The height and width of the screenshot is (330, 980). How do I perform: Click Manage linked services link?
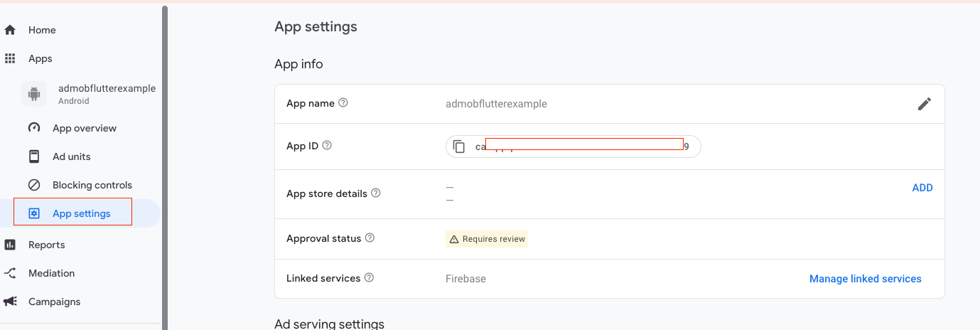[x=865, y=279]
